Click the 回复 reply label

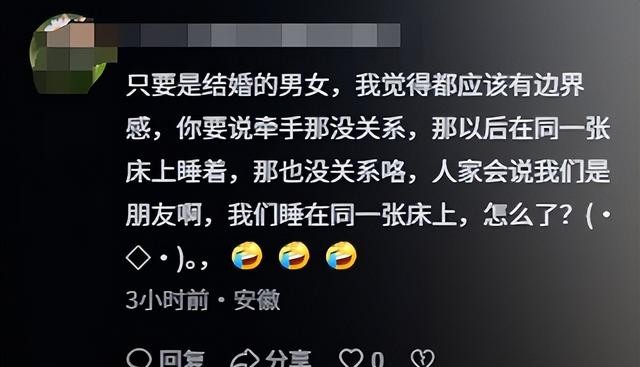[182, 359]
